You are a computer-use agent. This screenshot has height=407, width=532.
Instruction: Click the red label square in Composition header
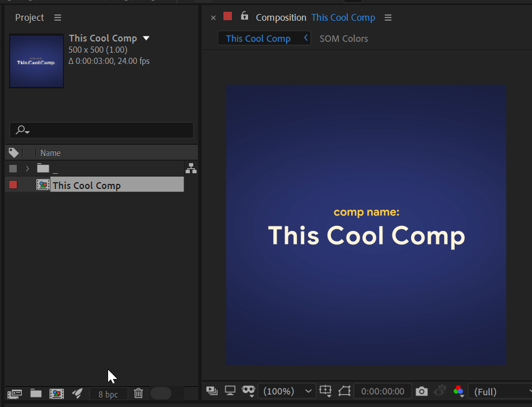click(228, 16)
